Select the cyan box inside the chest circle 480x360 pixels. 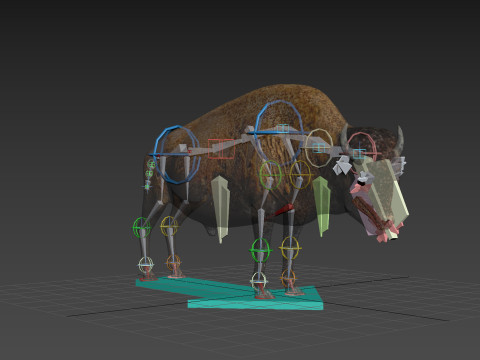pos(283,128)
